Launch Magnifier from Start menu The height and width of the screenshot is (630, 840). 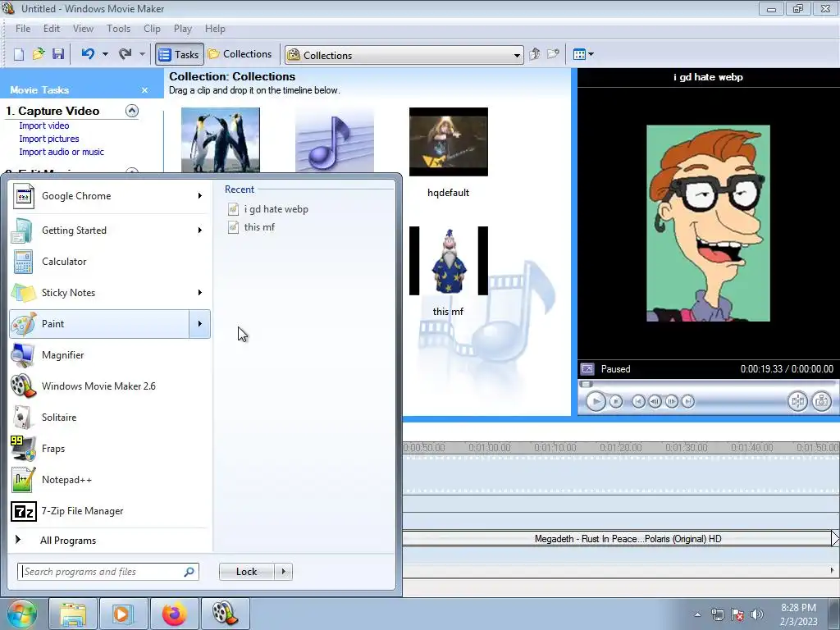click(110, 355)
